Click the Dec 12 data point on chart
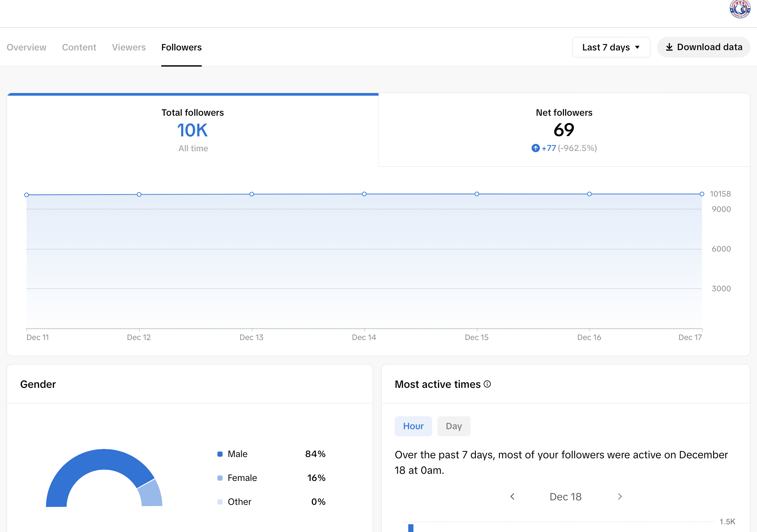This screenshot has height=532, width=757. tap(139, 195)
